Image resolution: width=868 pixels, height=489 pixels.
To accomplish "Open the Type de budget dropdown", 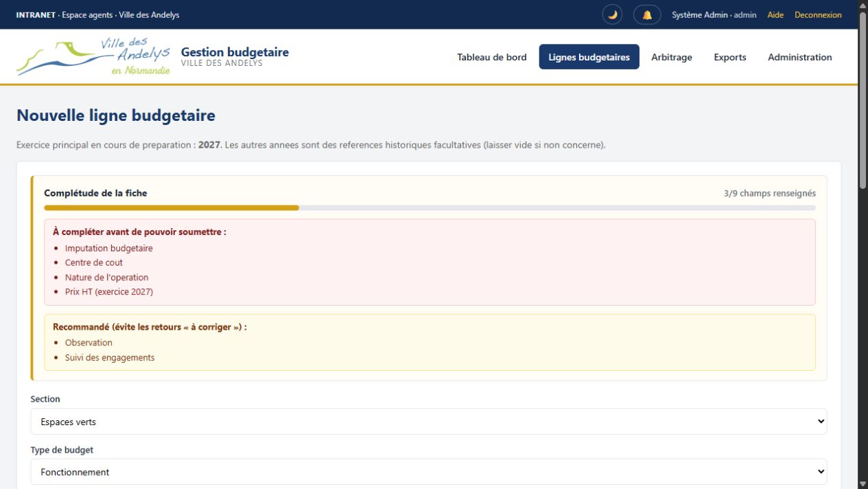I will pos(429,472).
